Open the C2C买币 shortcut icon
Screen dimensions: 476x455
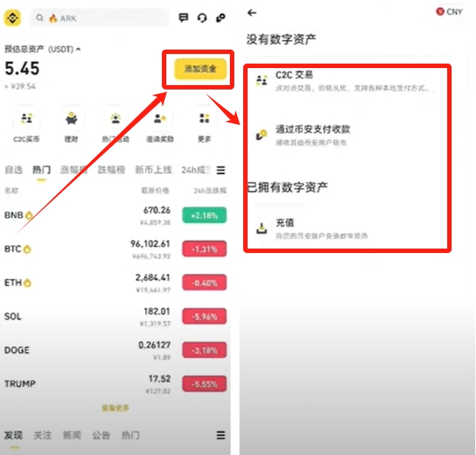[27, 118]
